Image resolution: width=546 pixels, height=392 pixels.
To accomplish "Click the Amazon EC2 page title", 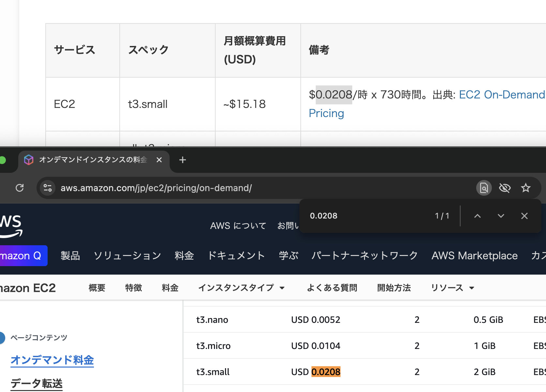I will coord(28,288).
